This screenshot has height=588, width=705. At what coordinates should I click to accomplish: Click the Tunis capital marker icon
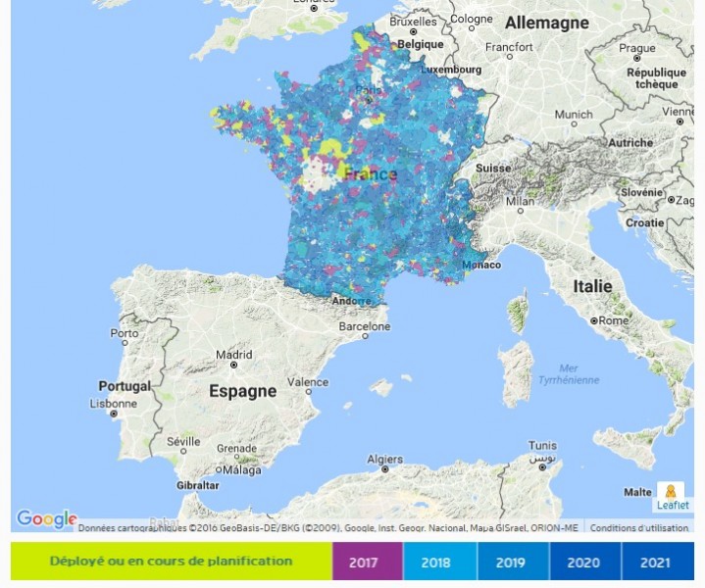click(542, 459)
